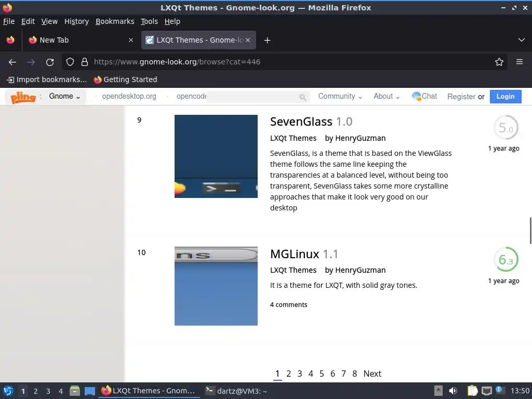This screenshot has width=532, height=399.
Task: Open the volume speaker icon in system tray
Action: 453,391
